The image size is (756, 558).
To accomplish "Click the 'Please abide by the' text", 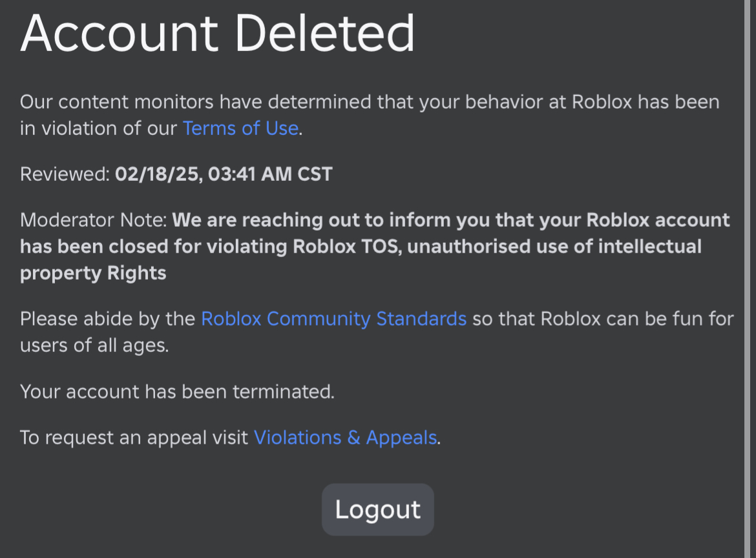I will [x=107, y=318].
